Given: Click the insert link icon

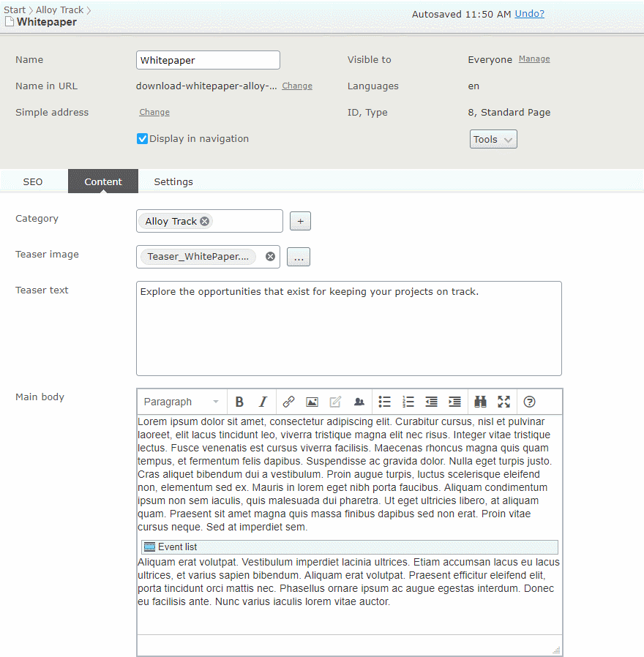Looking at the screenshot, I should pyautogui.click(x=288, y=402).
